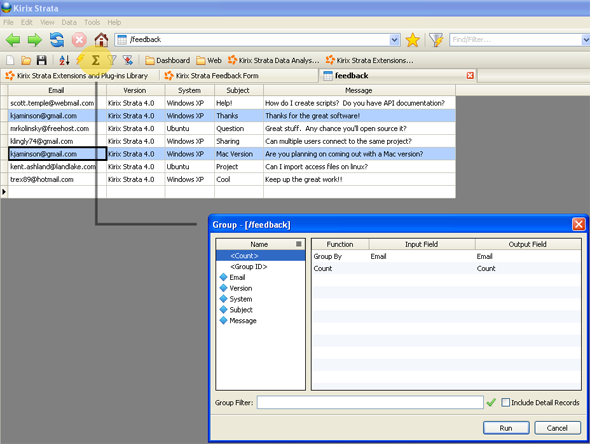The height and width of the screenshot is (444, 590).
Task: Click the Email column header in table
Action: (56, 90)
